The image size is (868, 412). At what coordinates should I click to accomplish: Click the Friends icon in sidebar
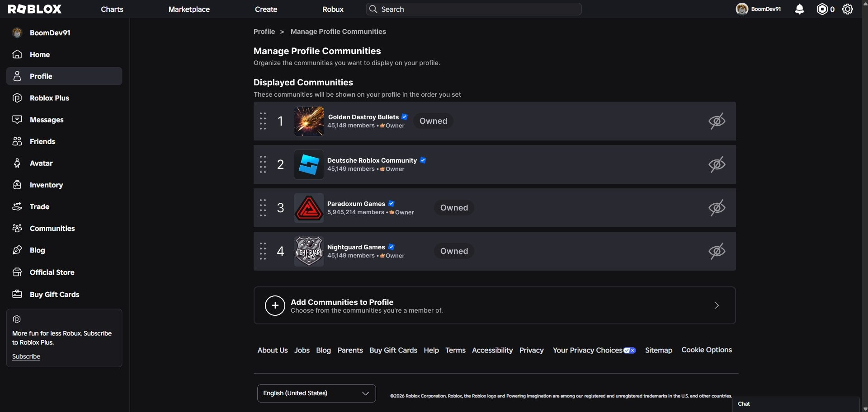[17, 141]
